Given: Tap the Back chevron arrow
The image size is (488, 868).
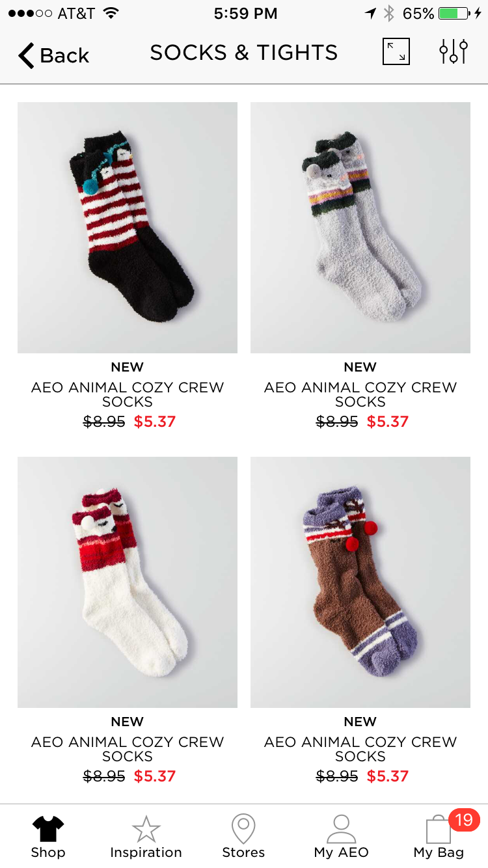Looking at the screenshot, I should [x=26, y=55].
